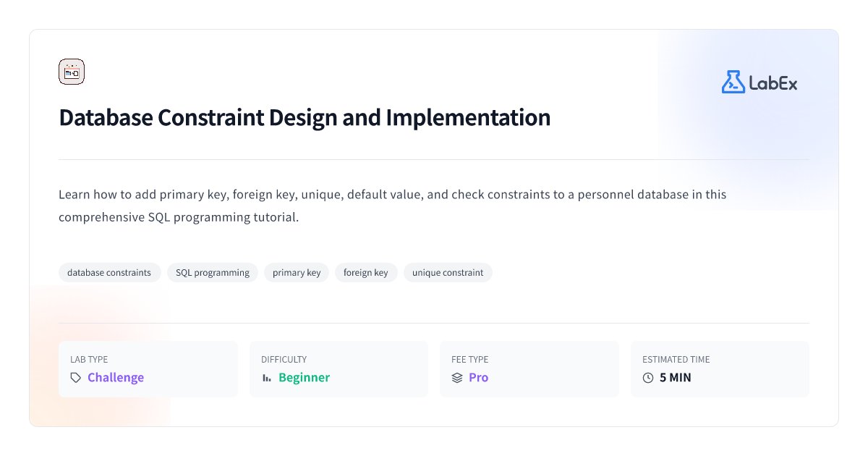Select the LabEx flask logo
The image size is (868, 456).
point(732,83)
